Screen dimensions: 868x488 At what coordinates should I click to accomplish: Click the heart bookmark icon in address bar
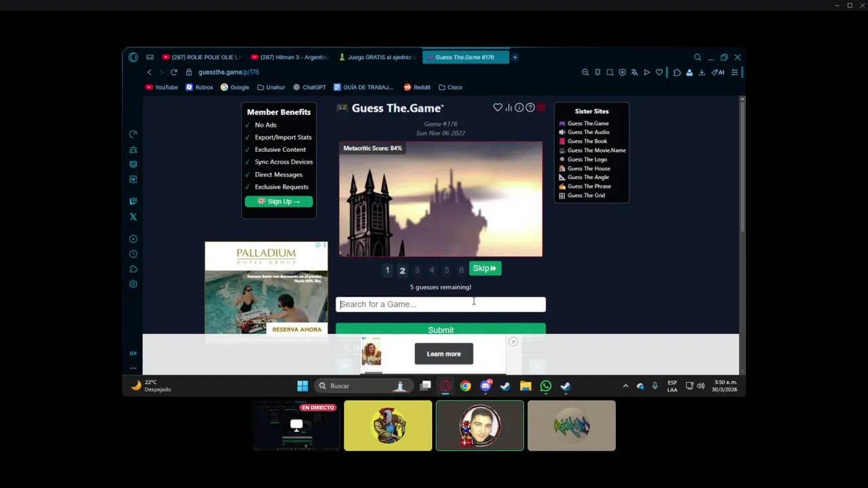pyautogui.click(x=659, y=73)
